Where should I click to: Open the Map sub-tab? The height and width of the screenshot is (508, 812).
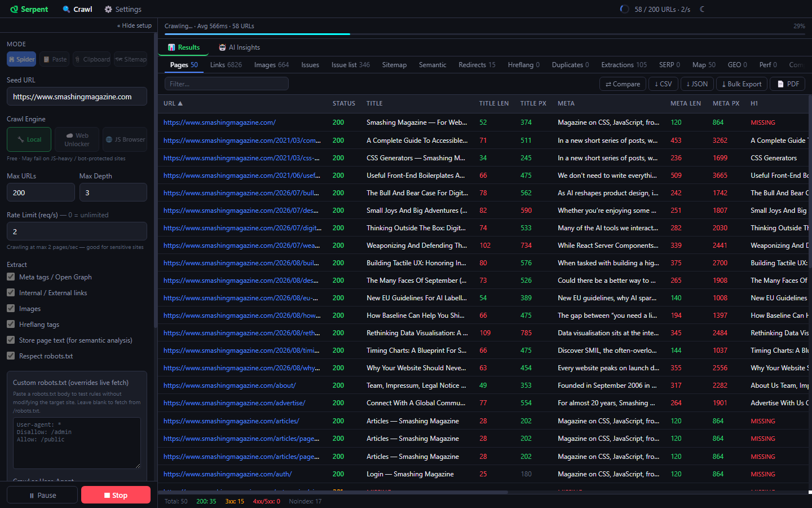[x=704, y=65]
